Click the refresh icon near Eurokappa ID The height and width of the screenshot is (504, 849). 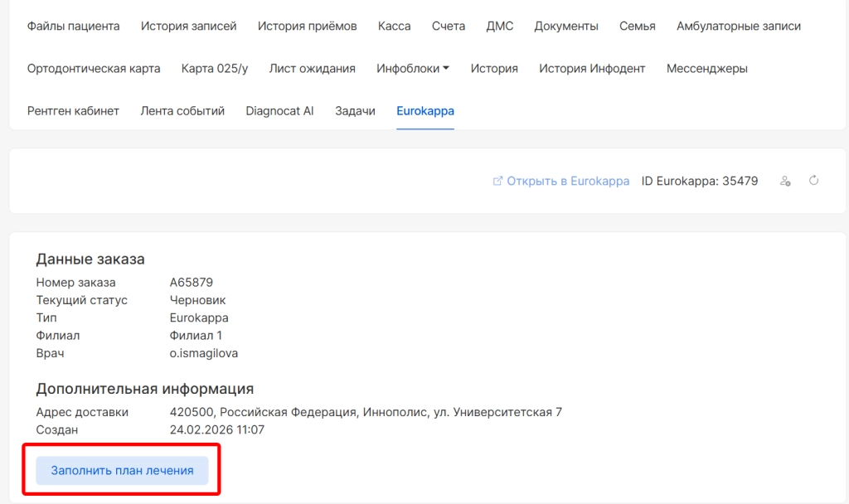pyautogui.click(x=813, y=181)
